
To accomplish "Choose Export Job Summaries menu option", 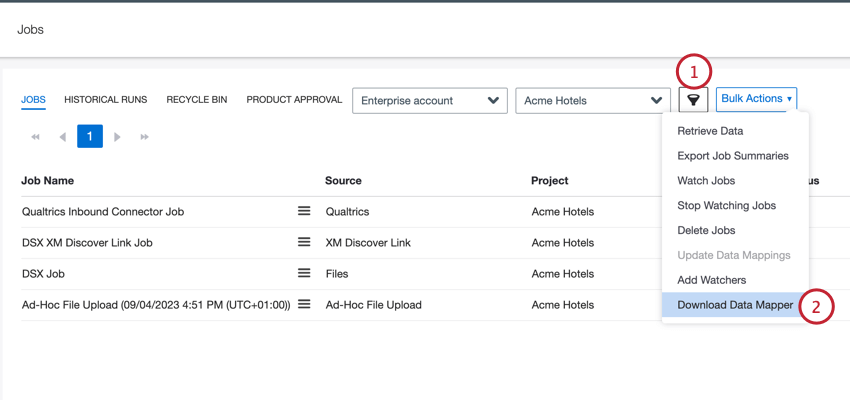I will pyautogui.click(x=732, y=156).
